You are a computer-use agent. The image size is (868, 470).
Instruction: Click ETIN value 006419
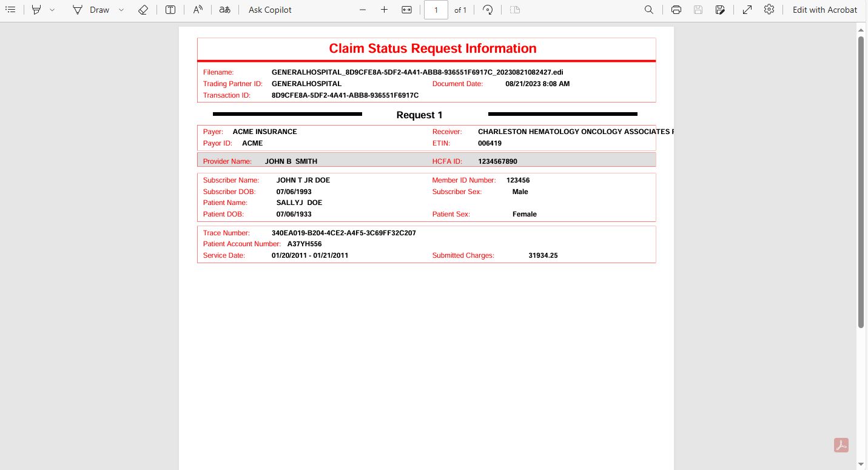(490, 143)
